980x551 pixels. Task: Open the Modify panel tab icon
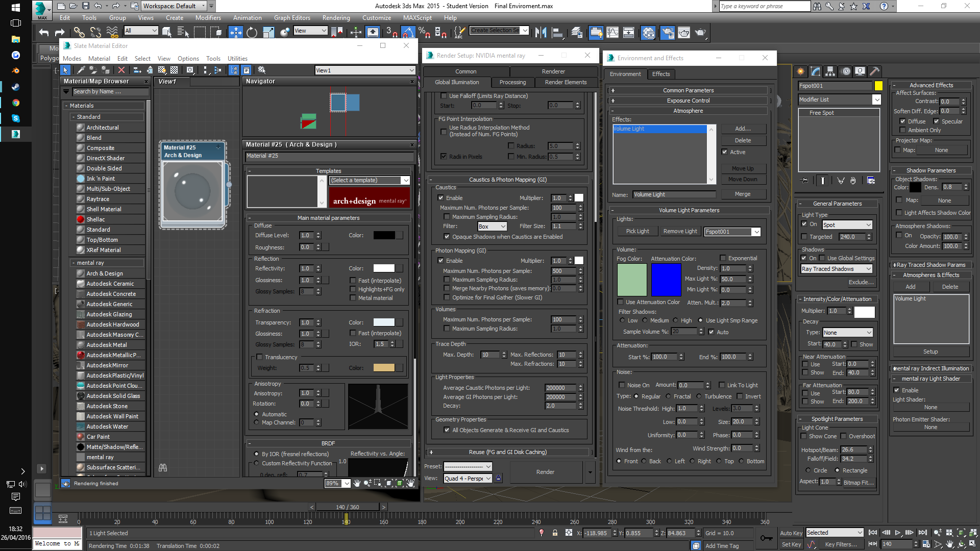815,71
